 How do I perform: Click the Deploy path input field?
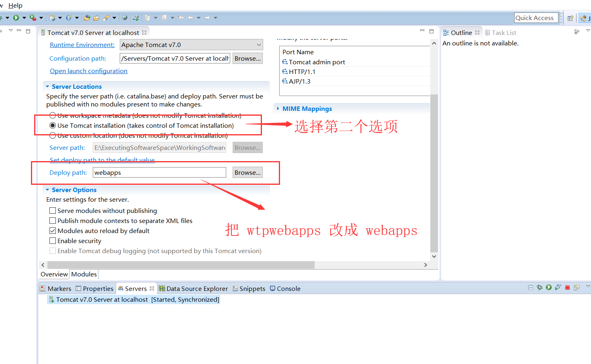pyautogui.click(x=159, y=172)
